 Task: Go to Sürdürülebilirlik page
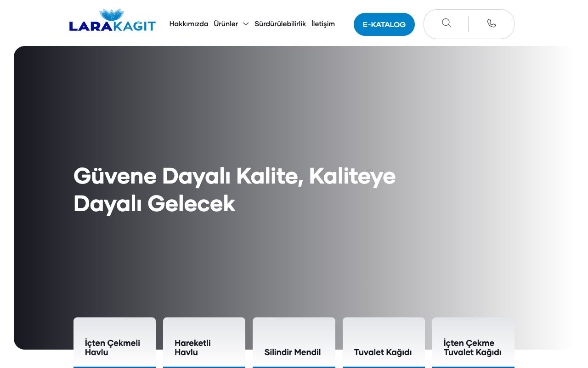(280, 24)
